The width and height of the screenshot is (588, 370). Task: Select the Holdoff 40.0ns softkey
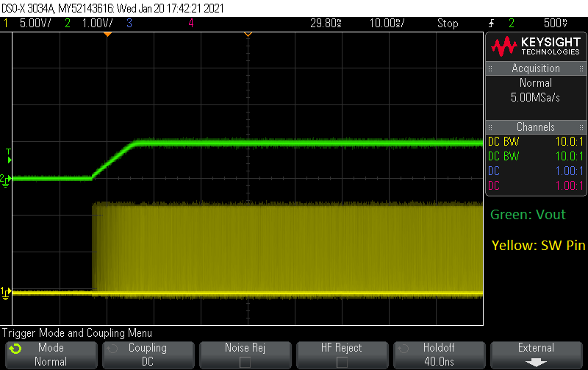tap(439, 355)
